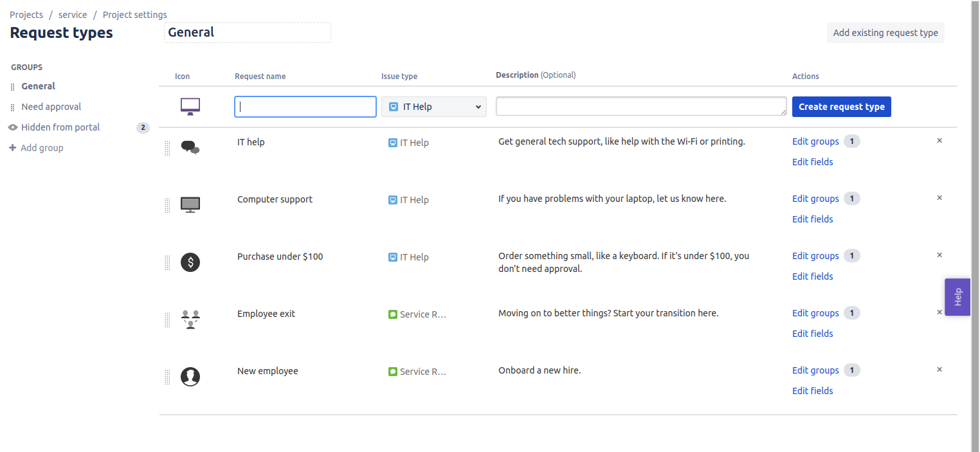Grab the drag handle of Computer support row
980x452 pixels.
(x=167, y=206)
